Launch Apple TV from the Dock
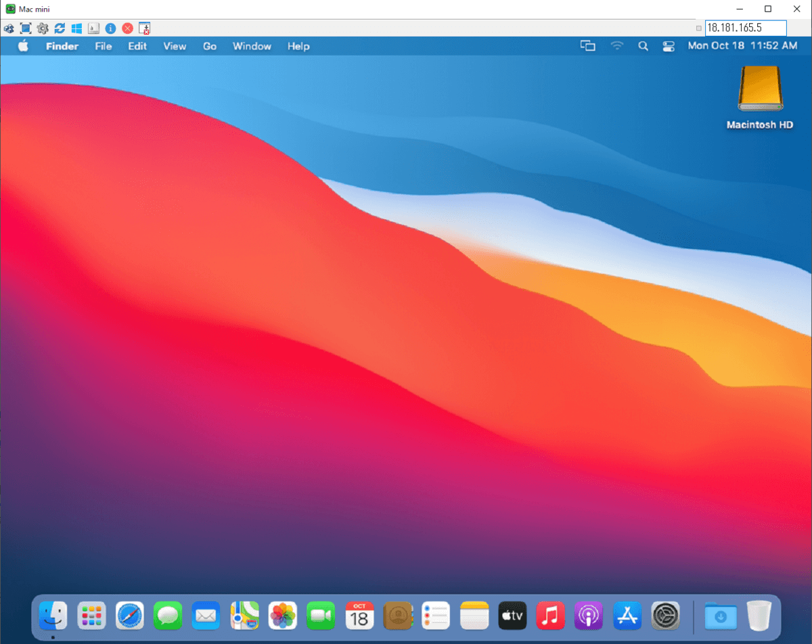The height and width of the screenshot is (644, 812). (x=512, y=616)
